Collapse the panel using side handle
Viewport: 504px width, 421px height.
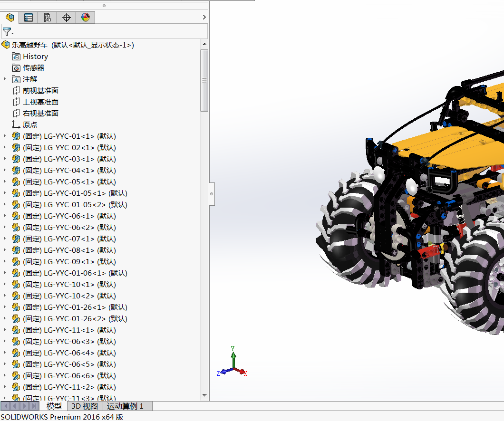pos(212,194)
